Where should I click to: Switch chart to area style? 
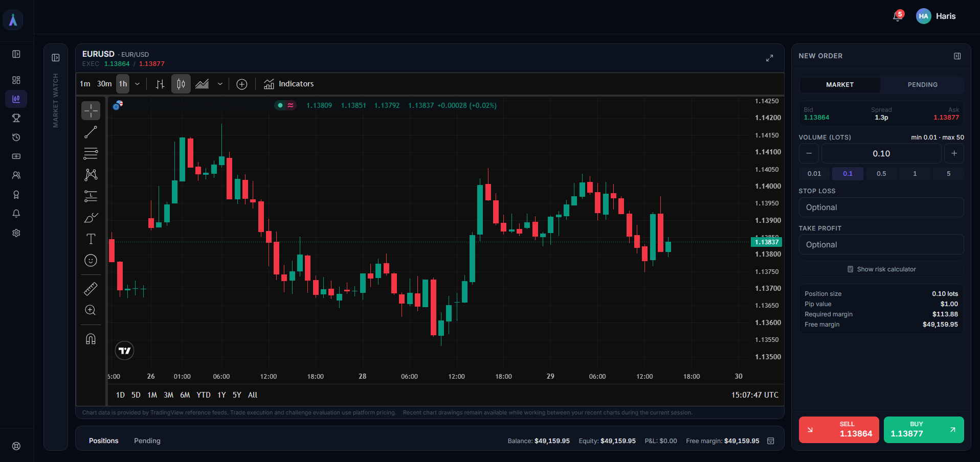pos(202,84)
